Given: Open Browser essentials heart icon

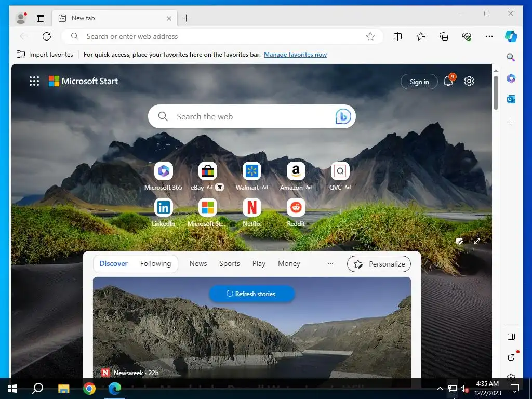Looking at the screenshot, I should 467,36.
